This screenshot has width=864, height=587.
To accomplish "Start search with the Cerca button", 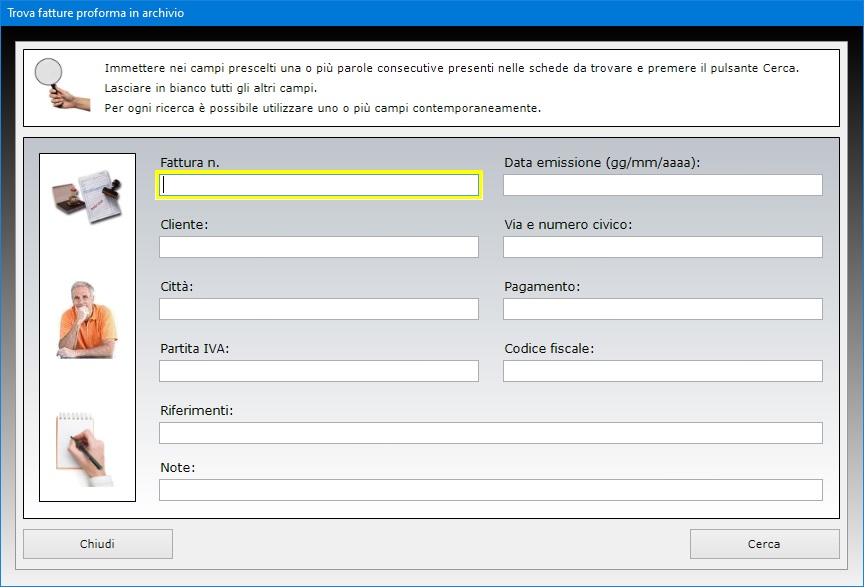I will [x=764, y=544].
